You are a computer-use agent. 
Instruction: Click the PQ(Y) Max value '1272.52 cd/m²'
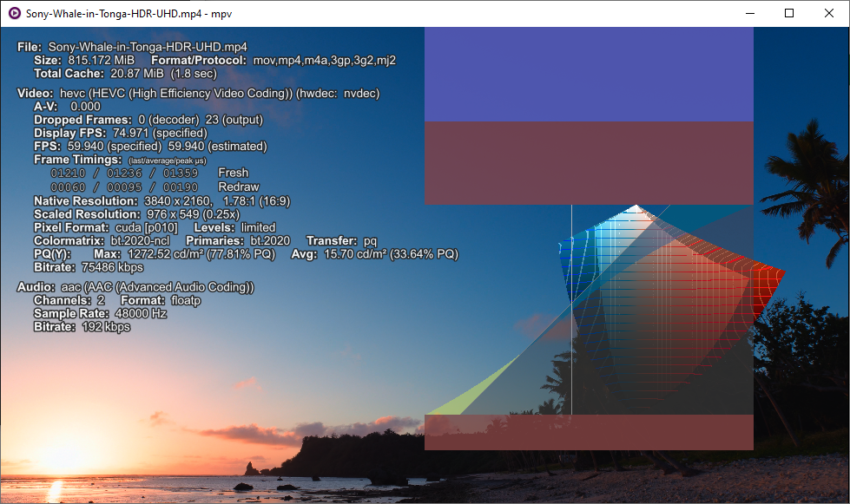(165, 254)
